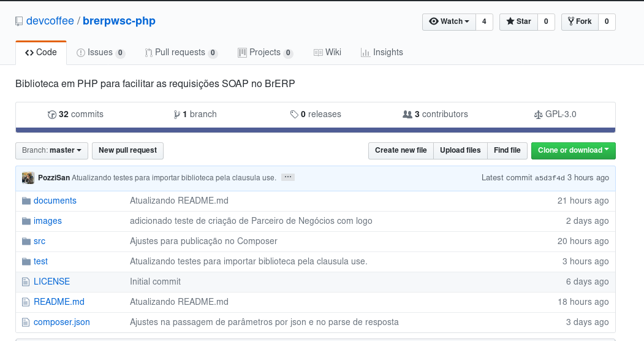Open the Branch: master dropdown
Image resolution: width=644 pixels, height=341 pixels.
(51, 150)
